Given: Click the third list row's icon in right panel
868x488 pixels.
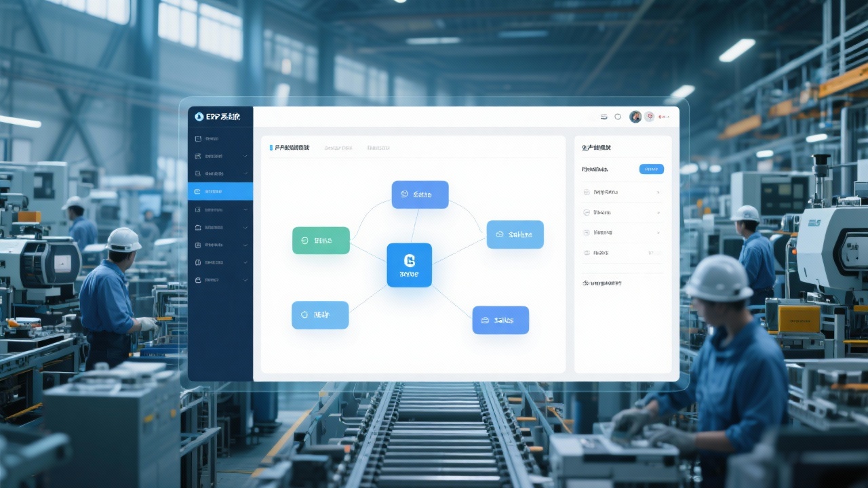Looking at the screenshot, I should tap(587, 232).
